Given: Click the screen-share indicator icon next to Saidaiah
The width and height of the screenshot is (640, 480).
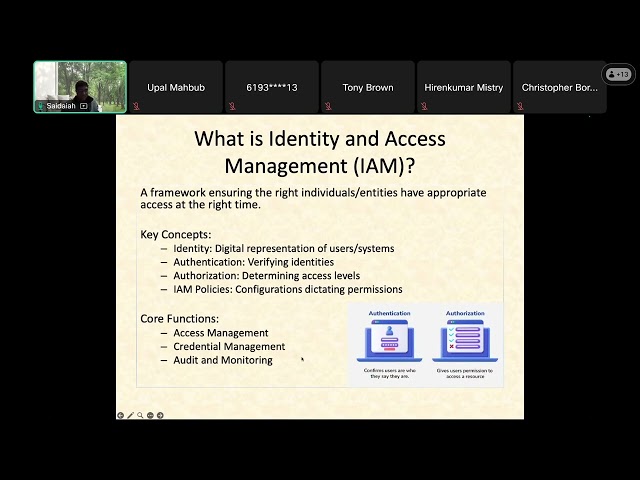Looking at the screenshot, I should [x=84, y=106].
